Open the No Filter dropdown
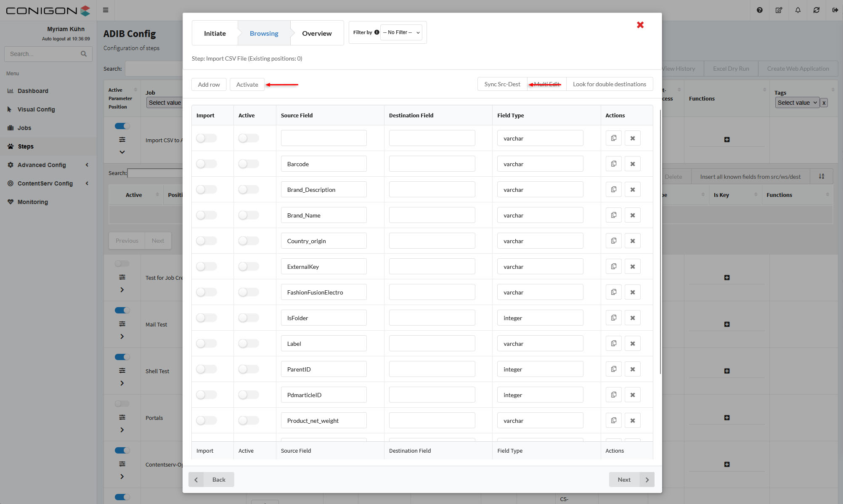 (x=401, y=32)
